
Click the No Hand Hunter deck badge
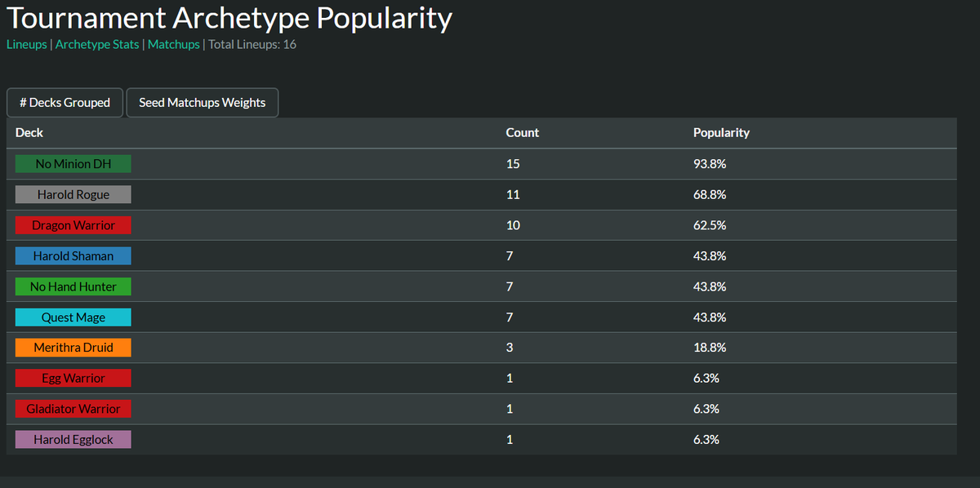[73, 286]
